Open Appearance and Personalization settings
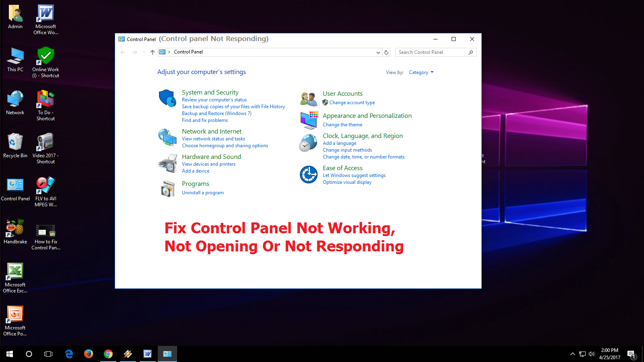 coord(367,115)
